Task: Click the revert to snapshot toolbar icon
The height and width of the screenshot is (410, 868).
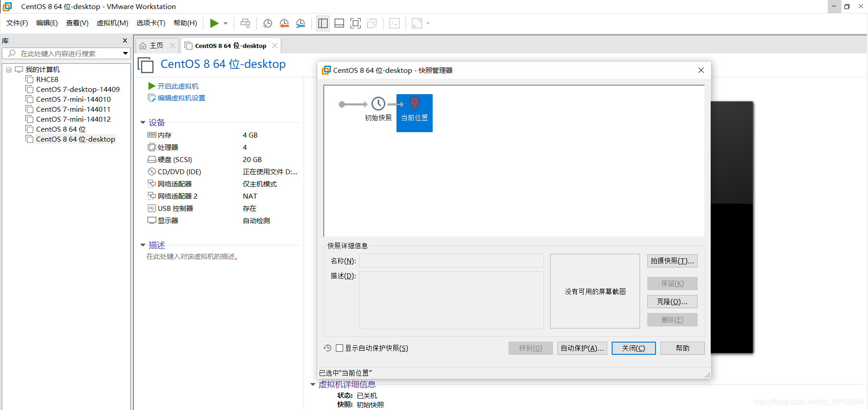Action: pyautogui.click(x=284, y=23)
